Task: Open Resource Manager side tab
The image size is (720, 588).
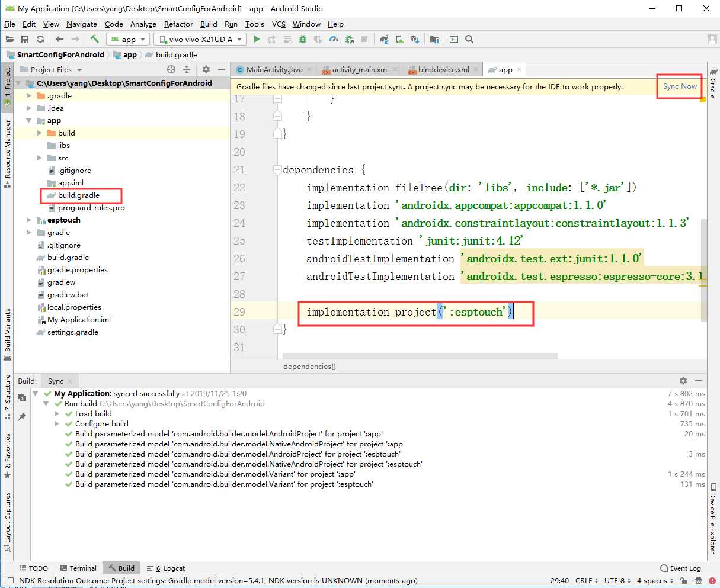Action: click(x=8, y=154)
